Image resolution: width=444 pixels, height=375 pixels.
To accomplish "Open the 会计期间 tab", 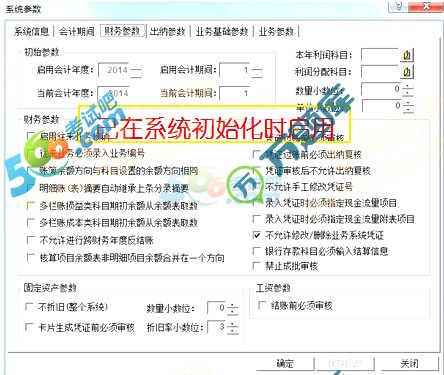I will click(x=77, y=32).
